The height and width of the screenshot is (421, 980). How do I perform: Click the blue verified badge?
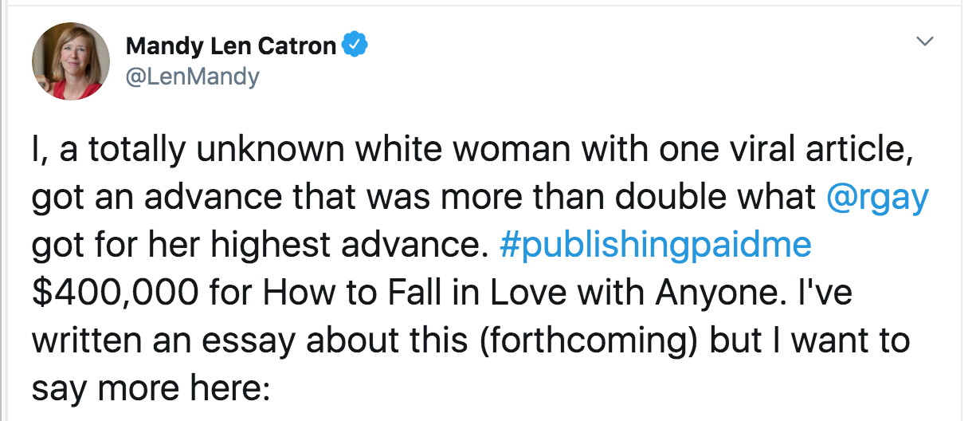[354, 45]
